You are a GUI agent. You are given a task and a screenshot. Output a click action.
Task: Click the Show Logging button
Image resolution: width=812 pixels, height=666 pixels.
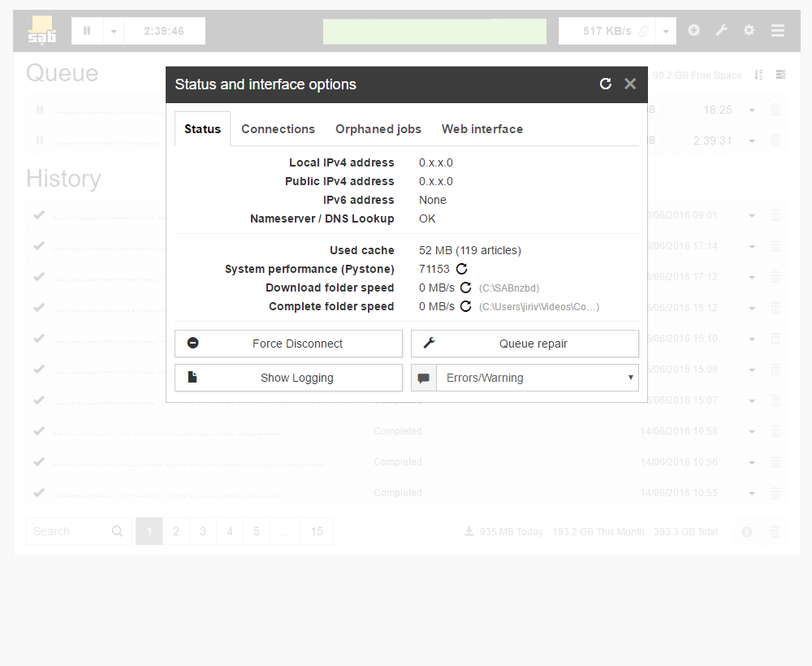coord(288,378)
